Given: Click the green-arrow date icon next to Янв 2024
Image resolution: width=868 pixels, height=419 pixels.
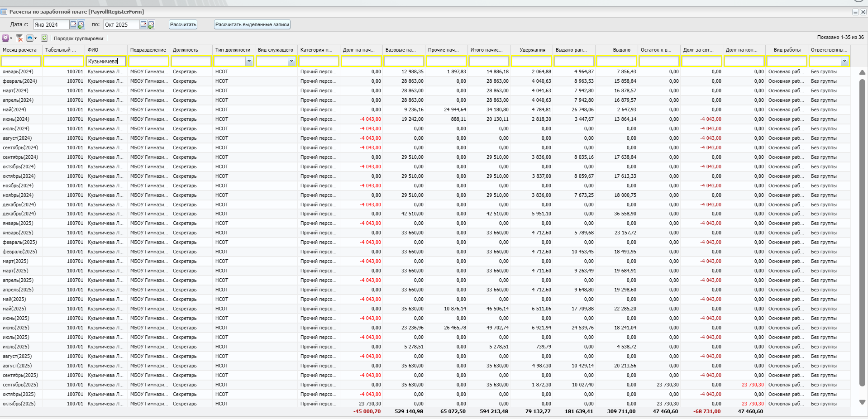Looking at the screenshot, I should coord(81,25).
